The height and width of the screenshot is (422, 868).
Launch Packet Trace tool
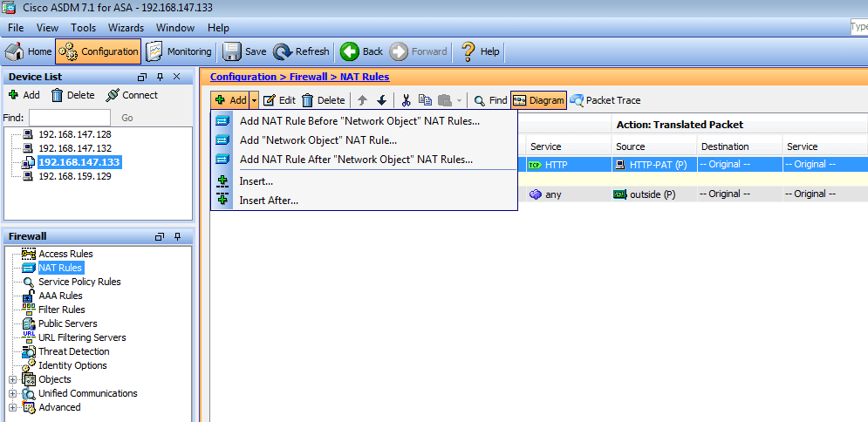click(x=605, y=100)
